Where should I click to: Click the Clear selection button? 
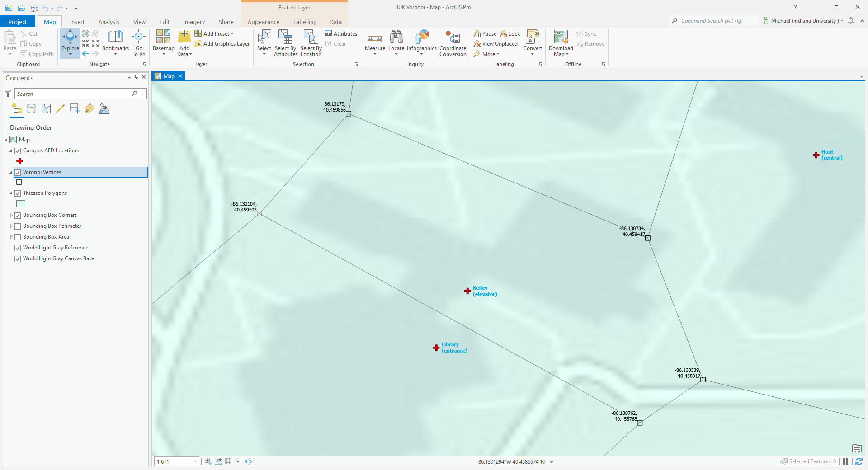(x=336, y=43)
